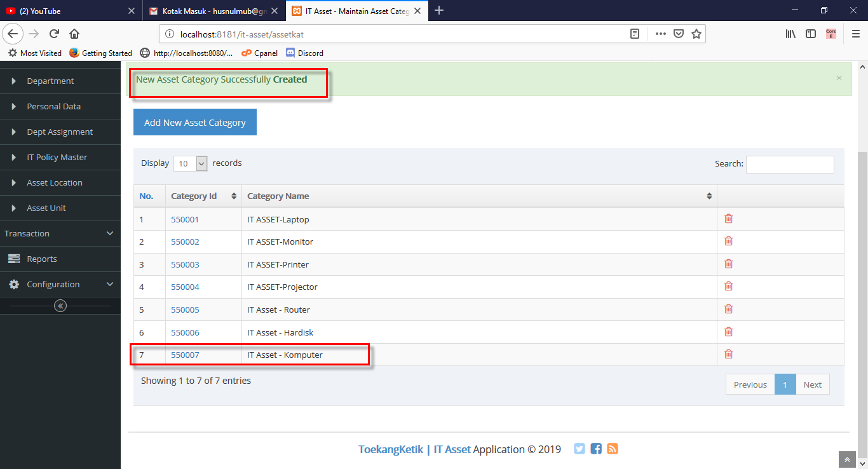Open asset category 550003
Image resolution: width=868 pixels, height=469 pixels.
tap(184, 264)
